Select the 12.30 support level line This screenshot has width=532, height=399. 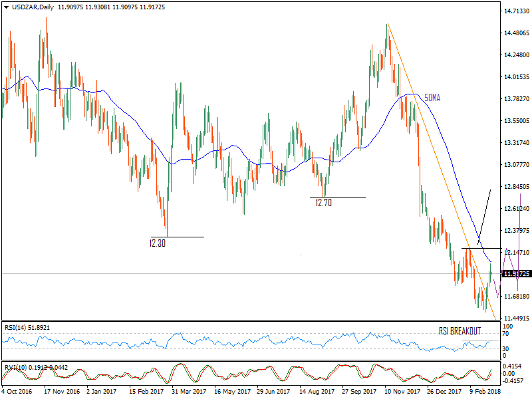point(176,236)
